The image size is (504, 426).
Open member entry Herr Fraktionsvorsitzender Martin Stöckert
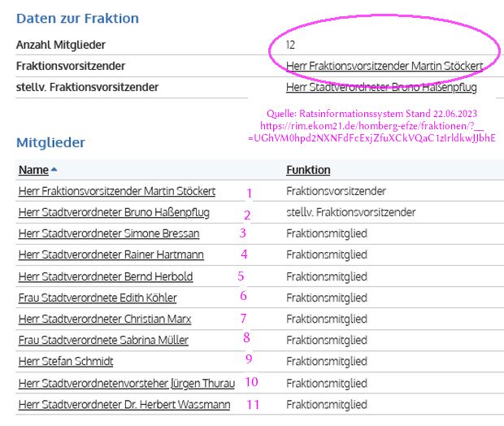pyautogui.click(x=117, y=191)
